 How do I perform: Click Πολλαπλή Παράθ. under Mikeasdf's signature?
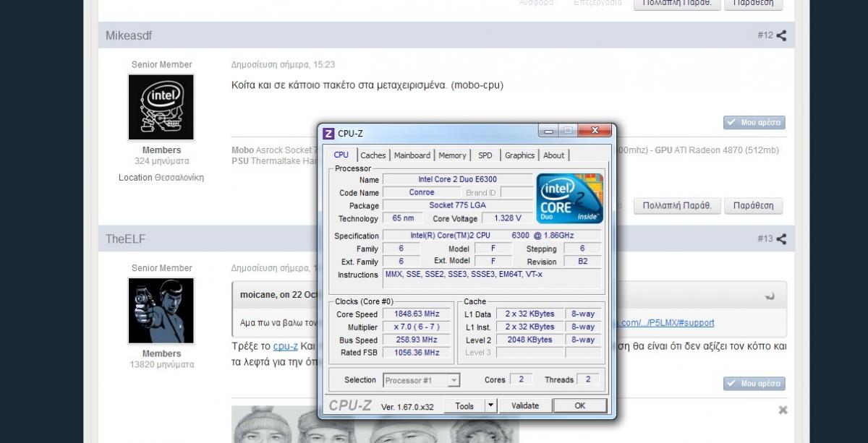678,206
